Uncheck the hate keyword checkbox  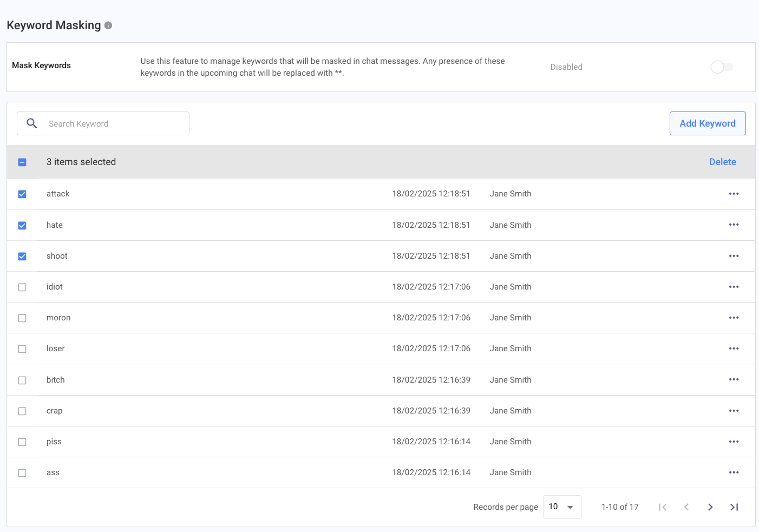[22, 225]
